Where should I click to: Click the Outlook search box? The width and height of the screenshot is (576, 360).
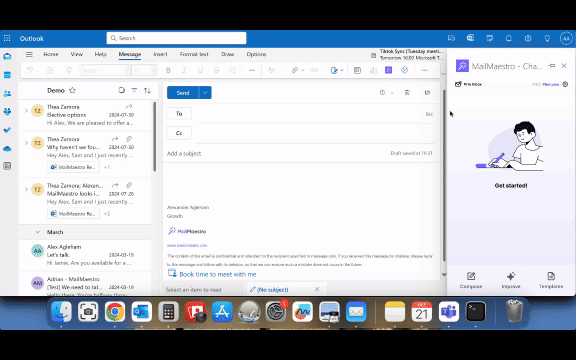pos(176,38)
